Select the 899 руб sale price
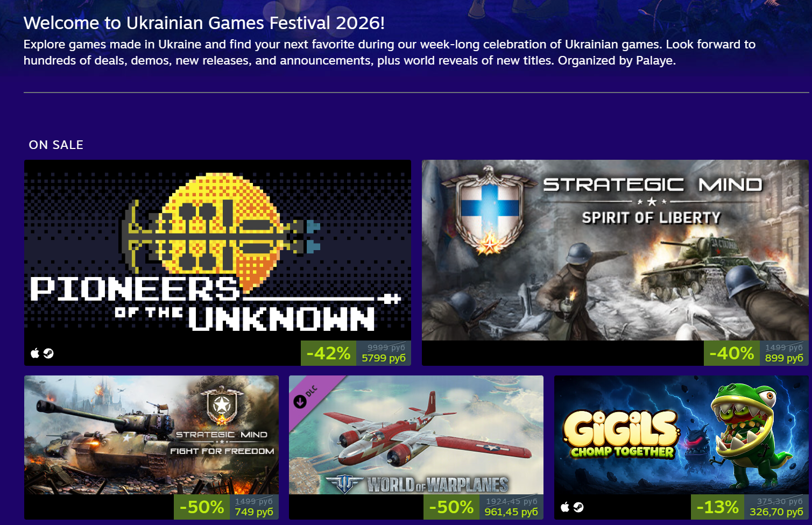The image size is (812, 525). [x=784, y=358]
